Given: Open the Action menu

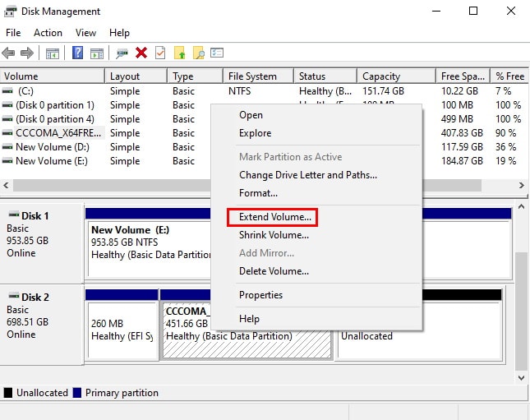Looking at the screenshot, I should pos(48,33).
